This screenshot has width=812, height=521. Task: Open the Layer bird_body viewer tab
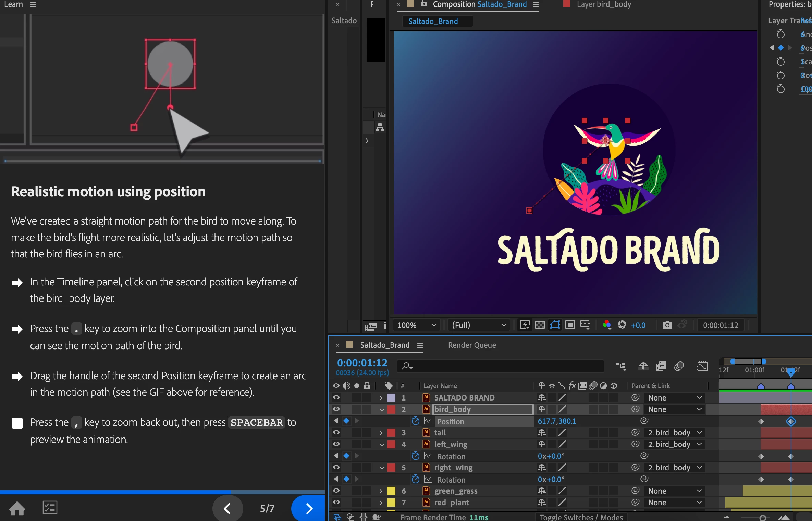point(603,4)
